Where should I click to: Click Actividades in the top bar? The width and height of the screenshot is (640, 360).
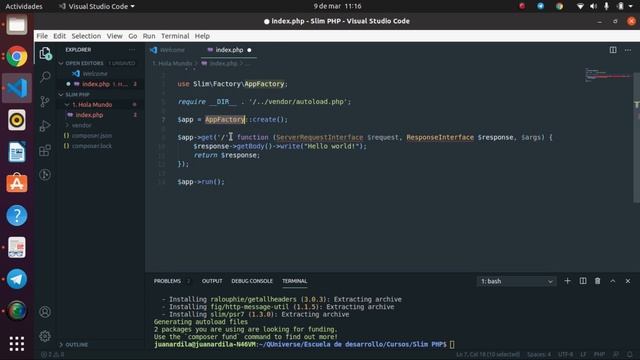point(24,6)
